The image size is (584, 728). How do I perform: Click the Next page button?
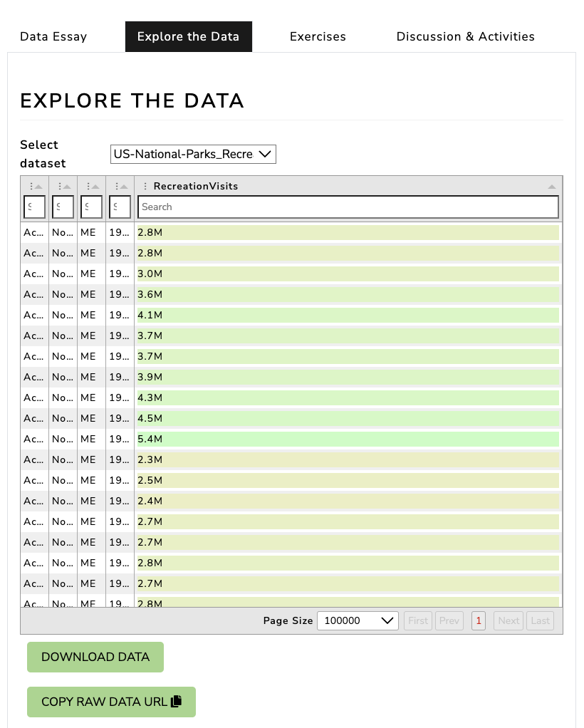[x=509, y=620]
